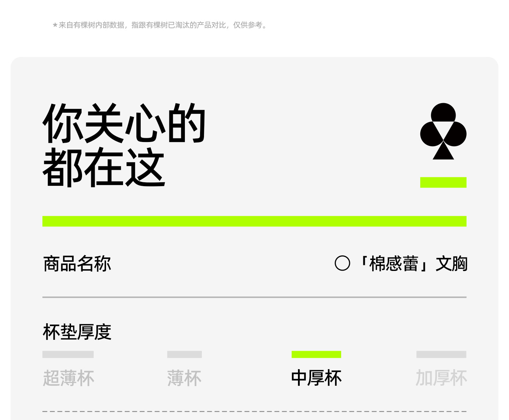
Task: Click the black club suit icon
Action: pyautogui.click(x=443, y=131)
